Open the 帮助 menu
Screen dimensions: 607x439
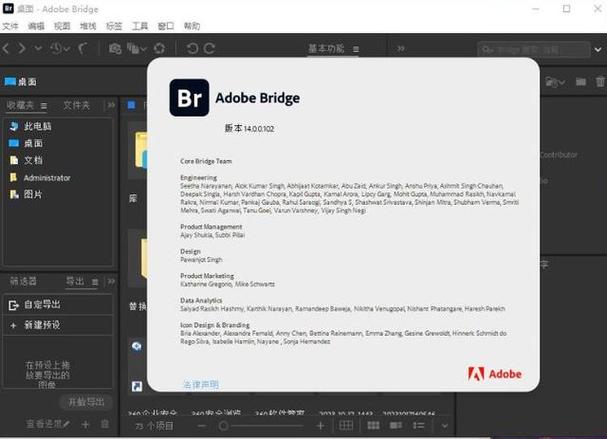pyautogui.click(x=192, y=26)
